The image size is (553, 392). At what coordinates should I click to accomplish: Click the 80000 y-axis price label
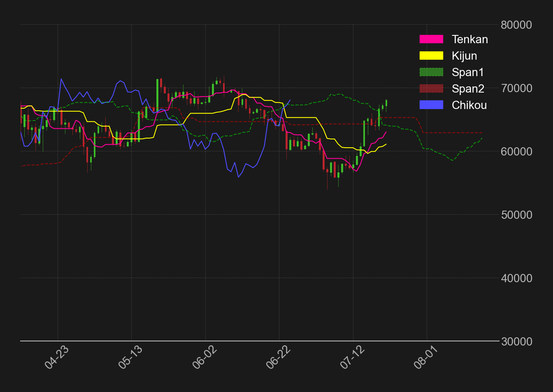pyautogui.click(x=516, y=25)
